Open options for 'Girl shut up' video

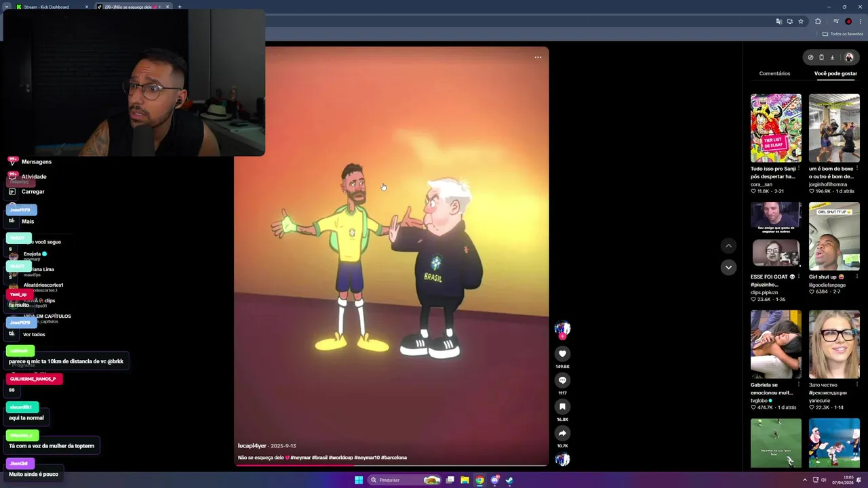point(856,277)
